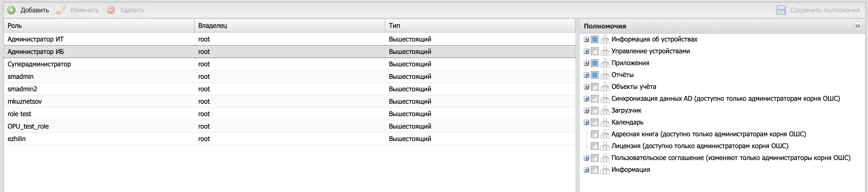Viewport: 868px width, 192px height.
Task: Click the green Добавить plus icon
Action: pos(12,10)
